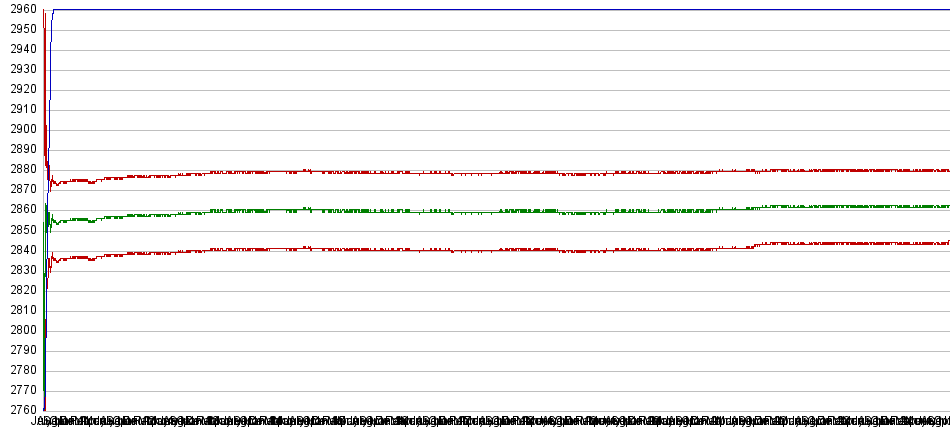Click the upper red line near 2880
The height and width of the screenshot is (435, 950).
point(500,172)
